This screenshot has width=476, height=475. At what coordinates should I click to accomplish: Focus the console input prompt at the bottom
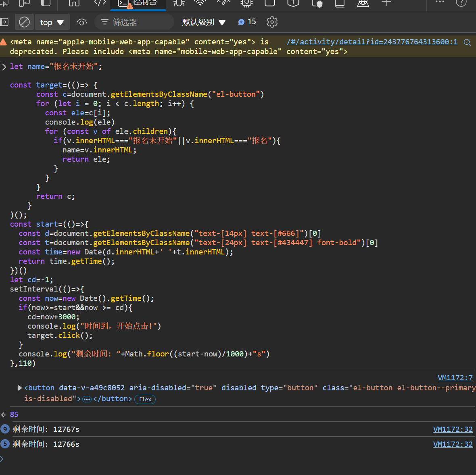pos(238,459)
